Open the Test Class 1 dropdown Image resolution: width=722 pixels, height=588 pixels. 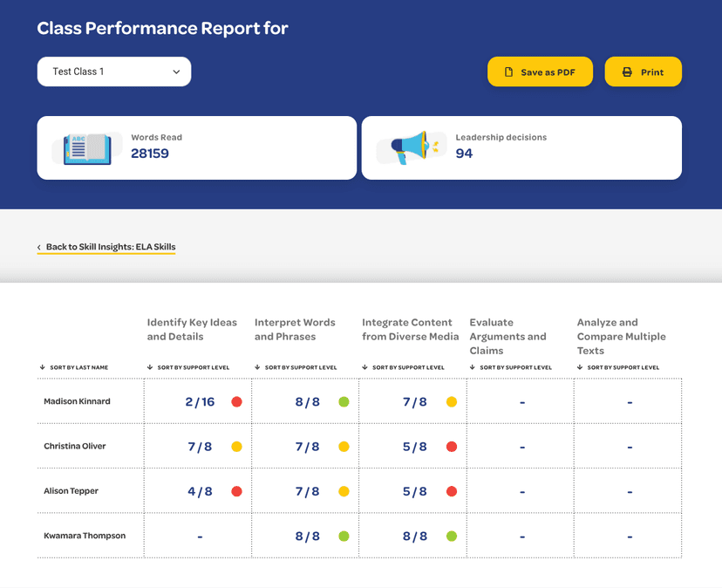coord(114,72)
